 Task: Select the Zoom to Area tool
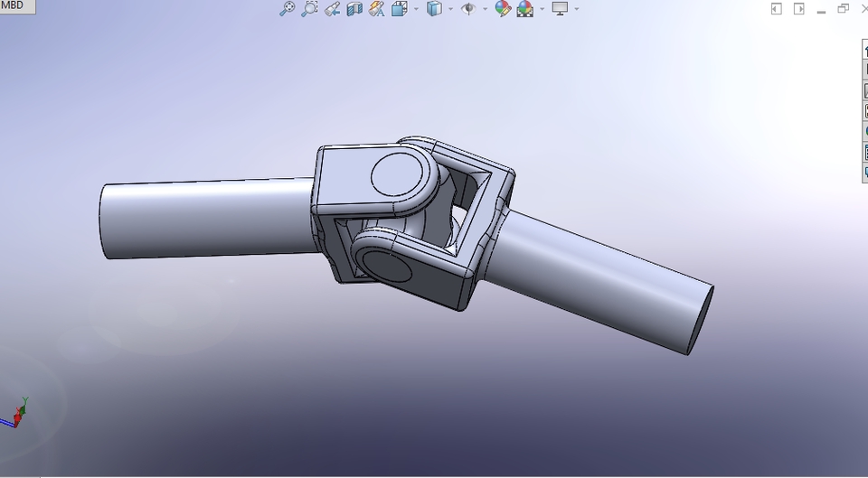point(309,9)
